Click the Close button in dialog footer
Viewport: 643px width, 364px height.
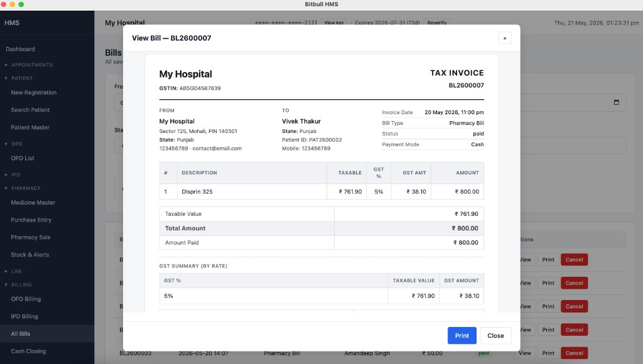tap(495, 335)
